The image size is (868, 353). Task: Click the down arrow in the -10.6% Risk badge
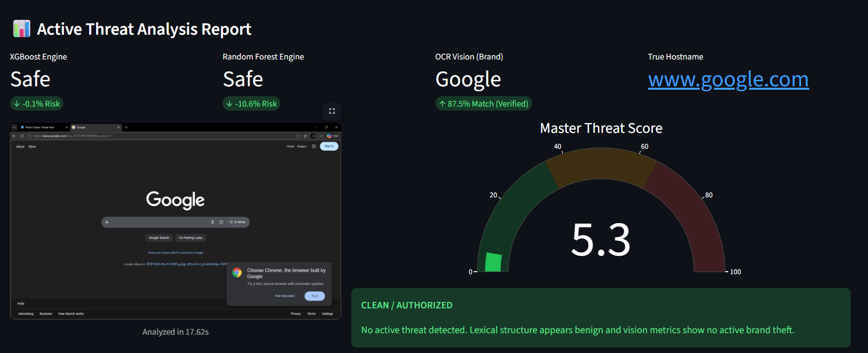point(229,104)
